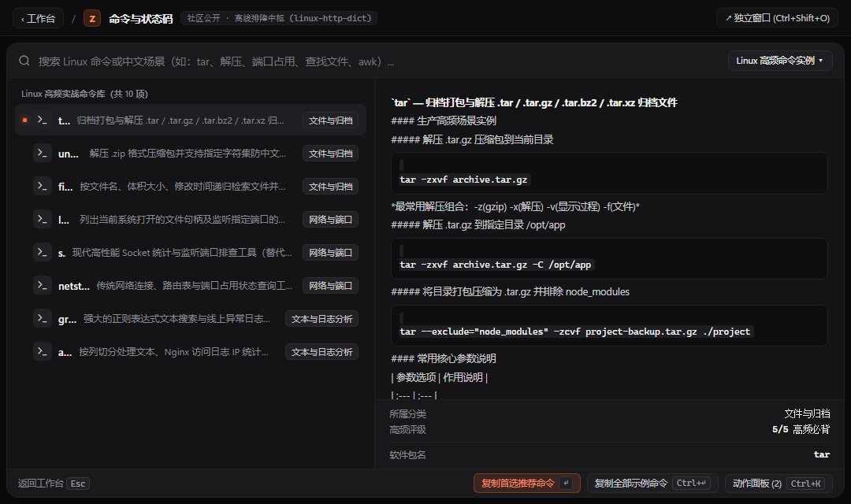Select the lsof 文件句柄 entry
Image resolution: width=851 pixels, height=504 pixels.
point(191,219)
